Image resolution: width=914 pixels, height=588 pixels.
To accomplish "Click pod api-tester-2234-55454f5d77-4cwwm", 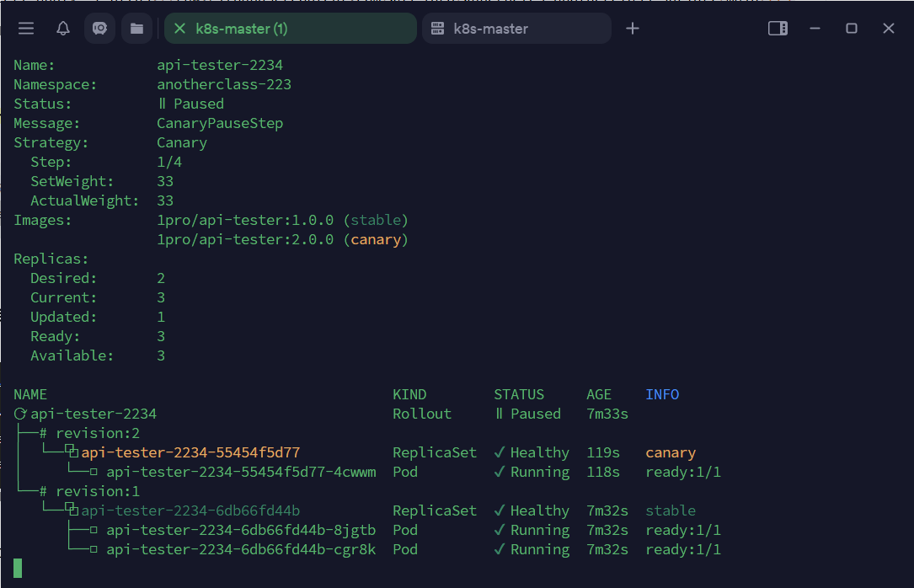I will point(241,472).
